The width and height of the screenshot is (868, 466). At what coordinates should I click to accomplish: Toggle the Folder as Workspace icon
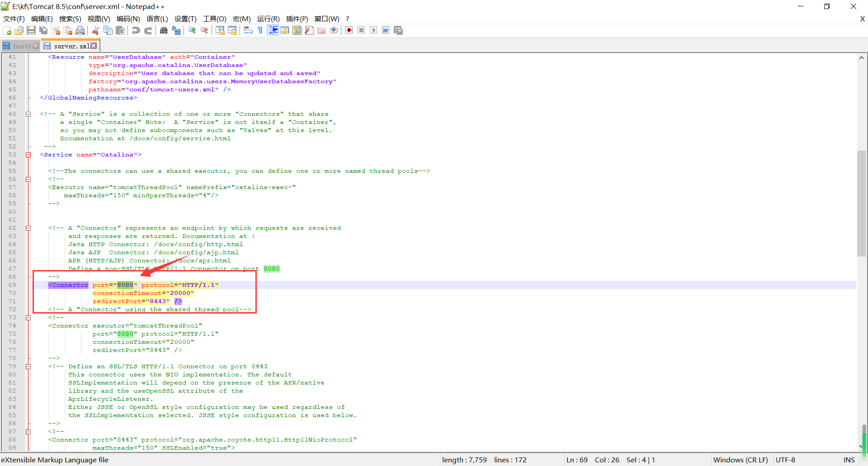321,30
